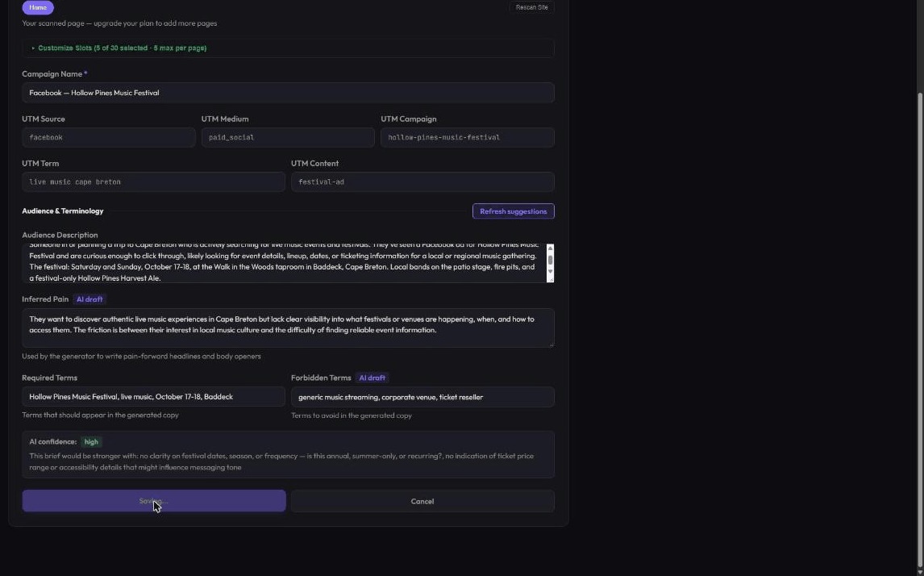This screenshot has width=924, height=576.
Task: Click the Cancel button
Action: 422,501
